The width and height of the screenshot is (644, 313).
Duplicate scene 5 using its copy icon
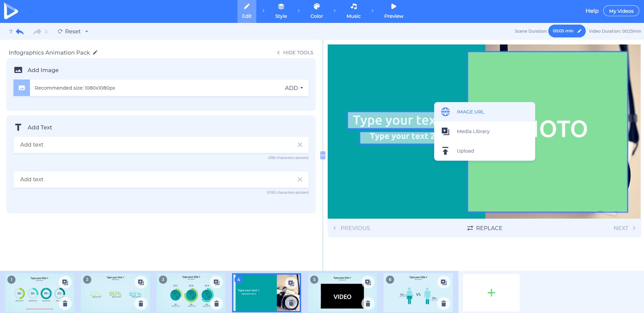click(368, 282)
